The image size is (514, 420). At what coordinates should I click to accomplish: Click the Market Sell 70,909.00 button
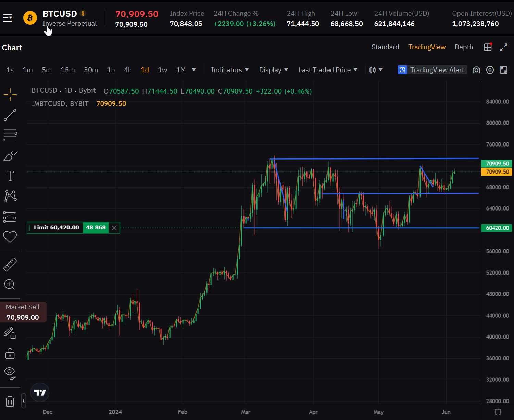point(23,312)
